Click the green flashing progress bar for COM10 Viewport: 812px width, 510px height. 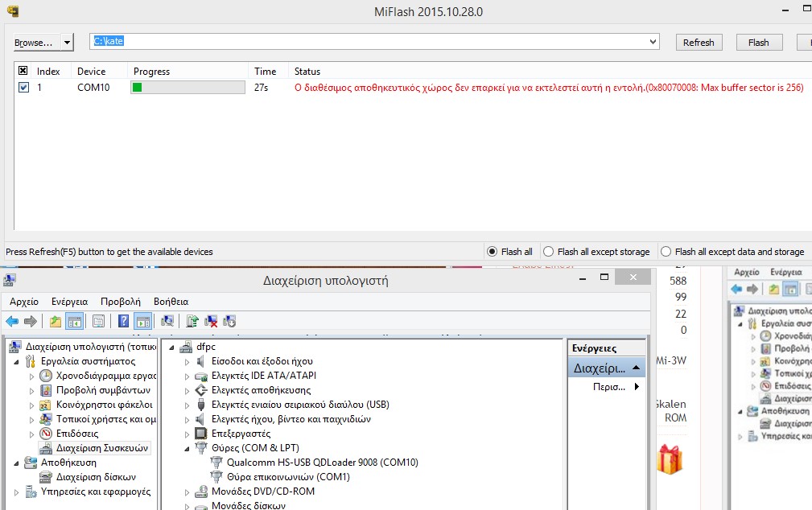[x=188, y=88]
